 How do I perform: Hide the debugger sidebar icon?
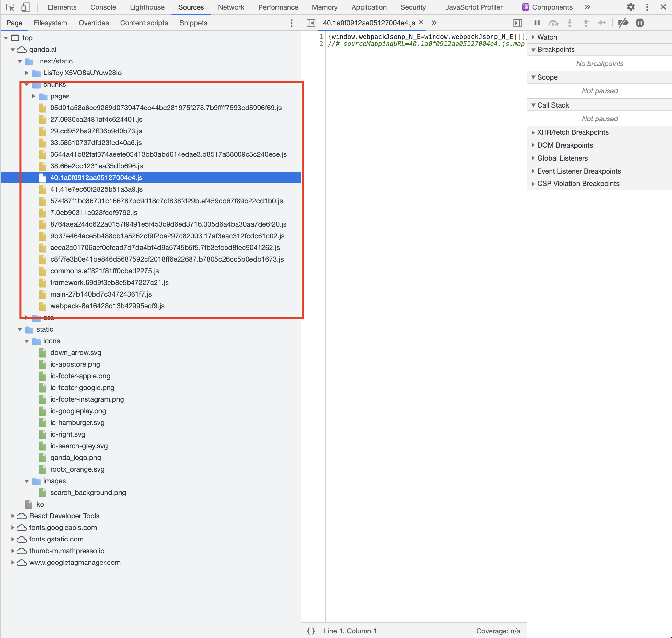[x=517, y=23]
